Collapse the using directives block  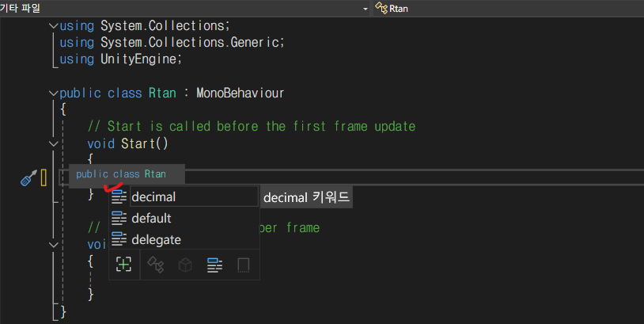[53, 26]
